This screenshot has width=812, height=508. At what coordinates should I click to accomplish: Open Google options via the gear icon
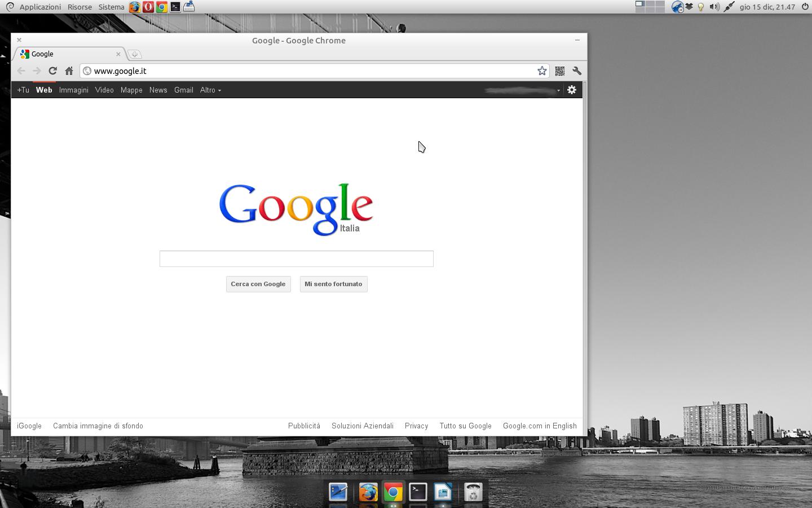[572, 90]
